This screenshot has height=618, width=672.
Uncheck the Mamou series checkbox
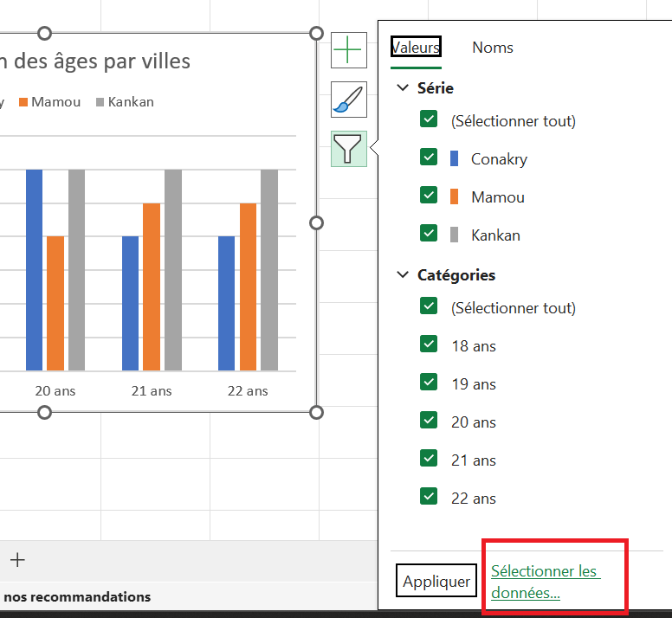click(x=428, y=196)
